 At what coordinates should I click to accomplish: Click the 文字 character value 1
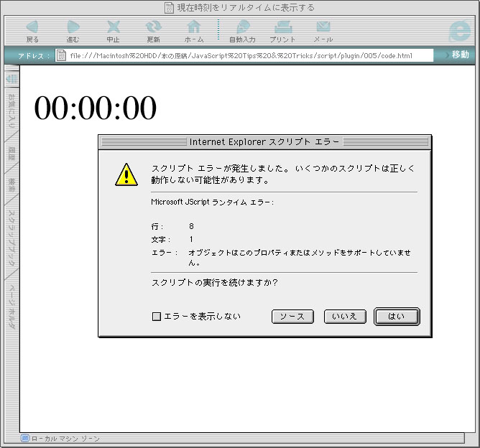coord(191,239)
